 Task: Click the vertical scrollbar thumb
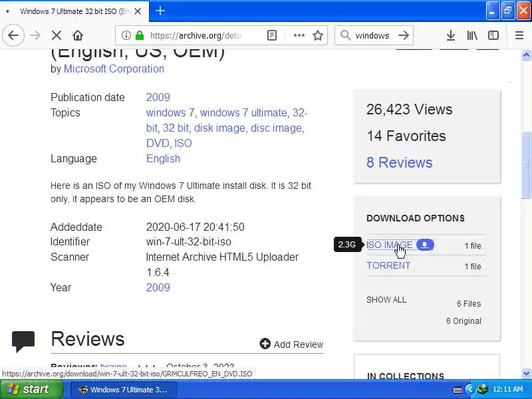[526, 164]
